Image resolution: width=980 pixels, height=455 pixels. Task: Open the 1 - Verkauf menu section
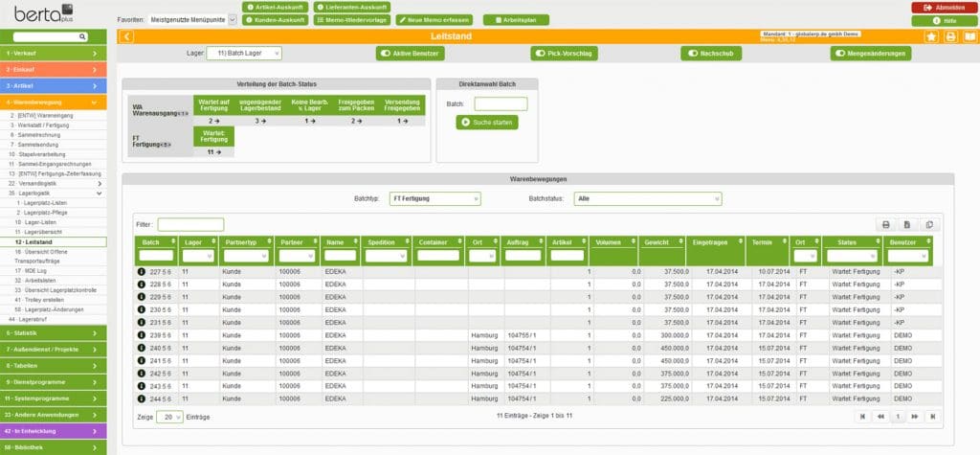coord(54,54)
